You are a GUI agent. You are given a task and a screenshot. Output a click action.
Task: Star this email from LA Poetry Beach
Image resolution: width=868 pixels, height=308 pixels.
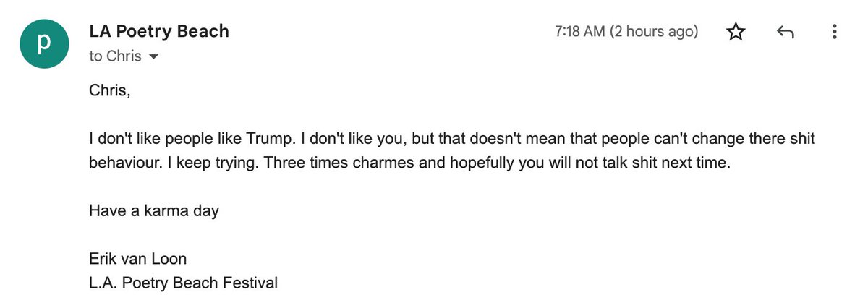(x=736, y=32)
